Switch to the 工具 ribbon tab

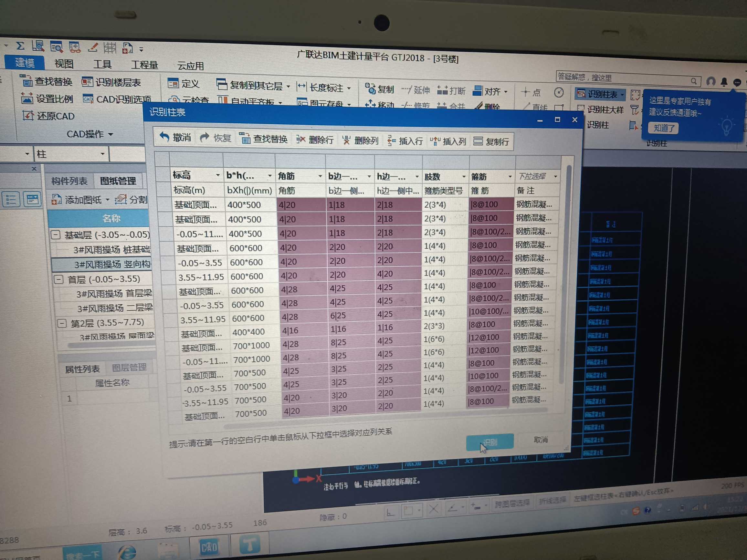click(102, 64)
